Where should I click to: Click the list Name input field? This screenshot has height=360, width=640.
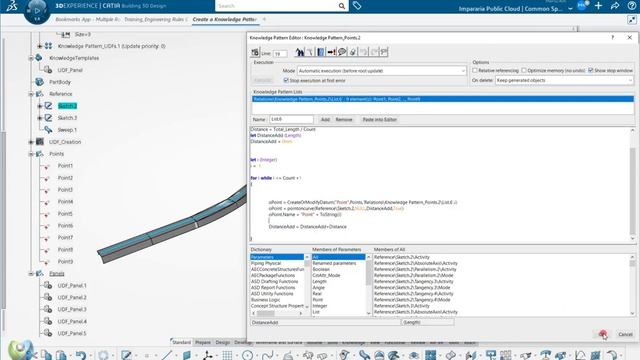[291, 120]
